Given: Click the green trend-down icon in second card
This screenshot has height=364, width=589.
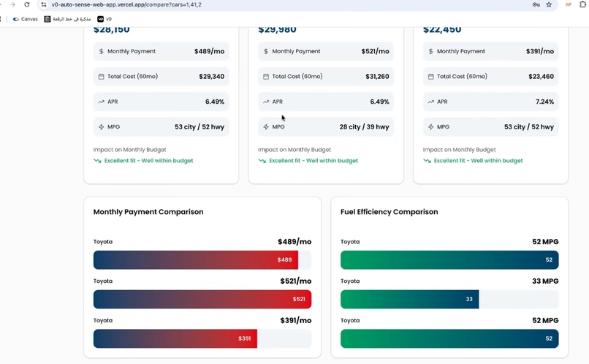Looking at the screenshot, I should (x=262, y=161).
